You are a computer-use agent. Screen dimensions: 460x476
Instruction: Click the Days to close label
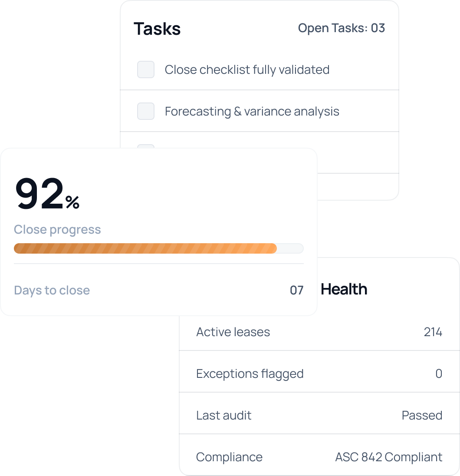[x=52, y=290]
